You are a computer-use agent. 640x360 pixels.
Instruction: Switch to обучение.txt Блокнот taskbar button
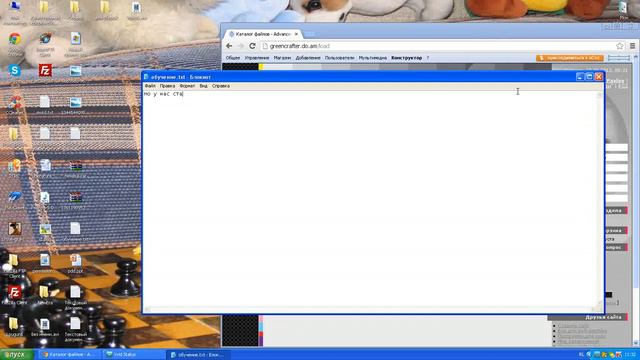pyautogui.click(x=198, y=355)
